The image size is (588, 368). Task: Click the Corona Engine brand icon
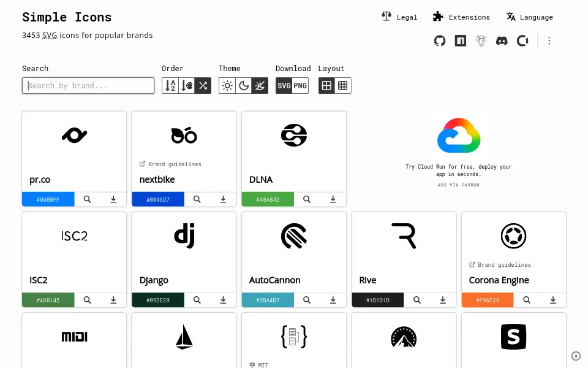click(x=514, y=236)
